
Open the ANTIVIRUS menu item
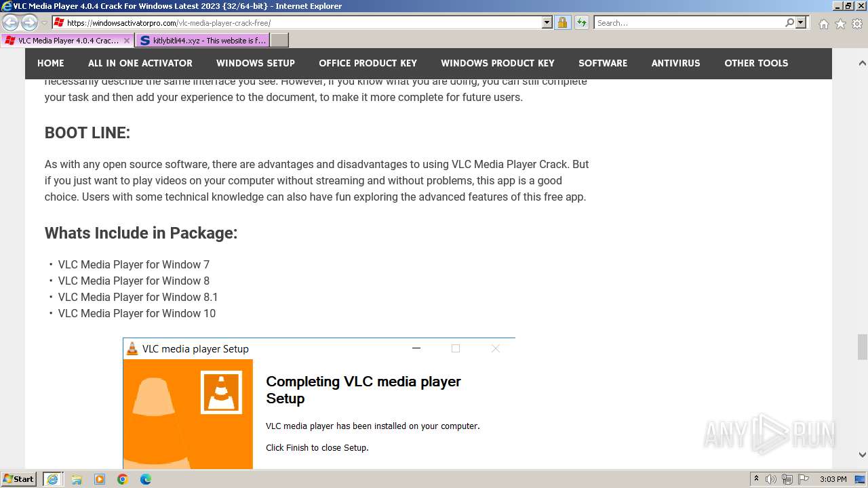pyautogui.click(x=676, y=63)
